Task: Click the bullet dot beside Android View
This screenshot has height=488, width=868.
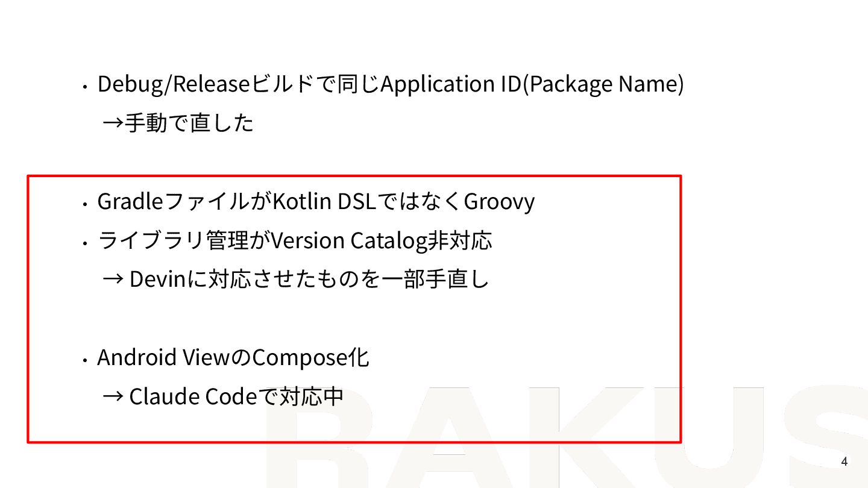Action: tap(86, 360)
